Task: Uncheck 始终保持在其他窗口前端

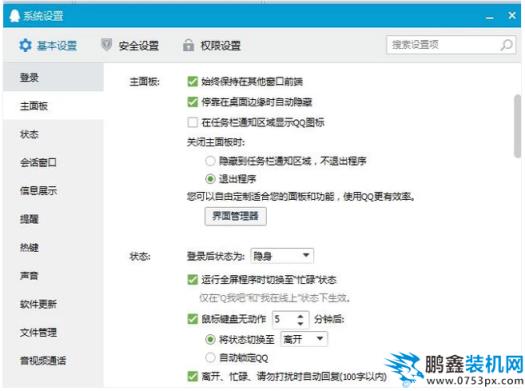Action: tap(193, 81)
